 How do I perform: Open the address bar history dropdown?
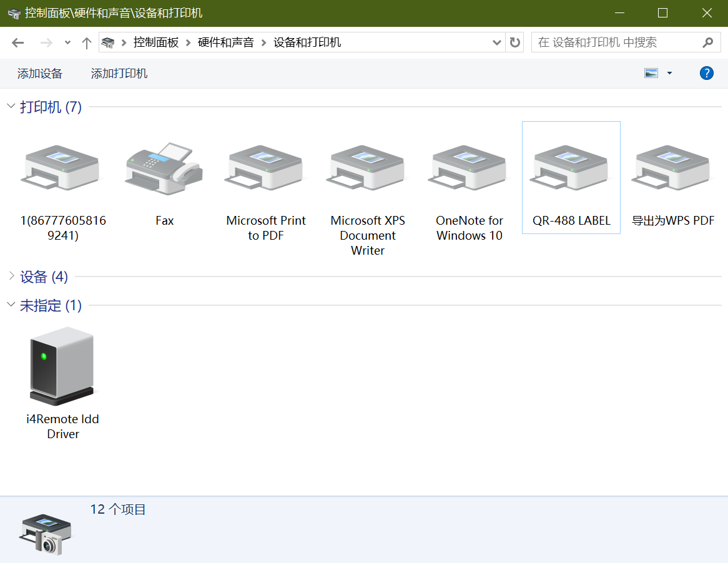[x=497, y=42]
